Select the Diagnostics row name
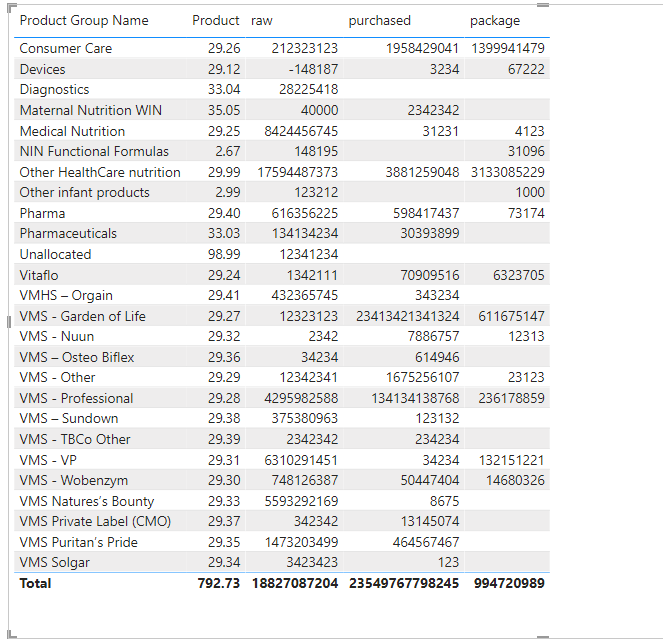Viewport: 663px width, 639px height. (54, 89)
